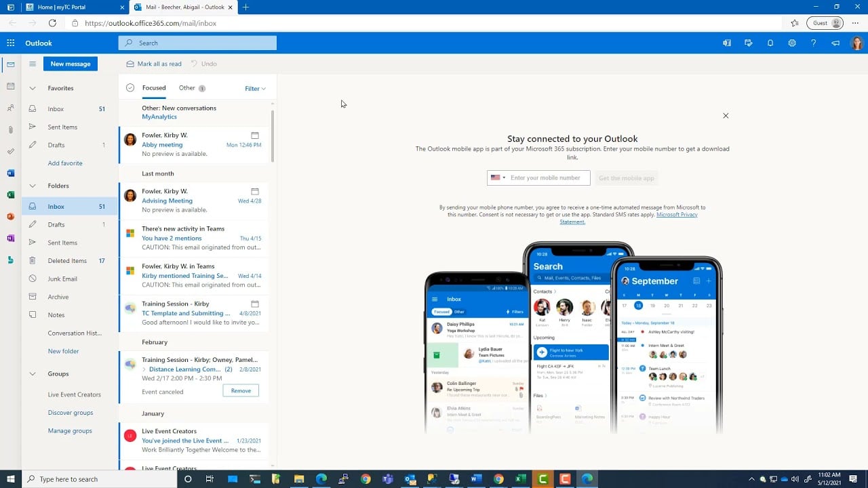
Task: Expand the Distance Learning conversation thread
Action: (144, 369)
